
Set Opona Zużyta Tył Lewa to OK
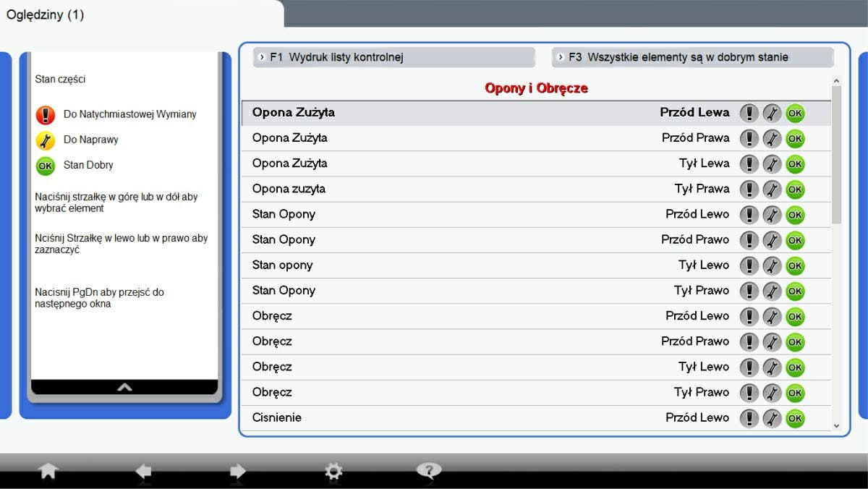[x=795, y=163]
